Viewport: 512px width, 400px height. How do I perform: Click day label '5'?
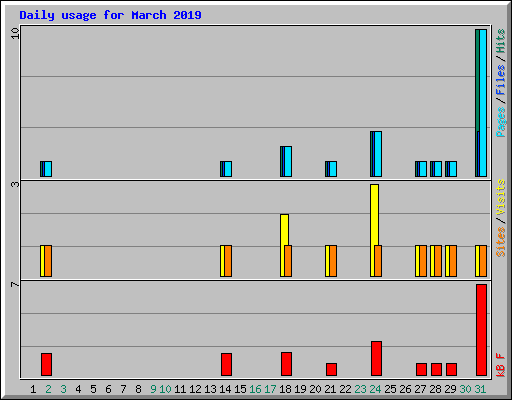click(x=93, y=389)
